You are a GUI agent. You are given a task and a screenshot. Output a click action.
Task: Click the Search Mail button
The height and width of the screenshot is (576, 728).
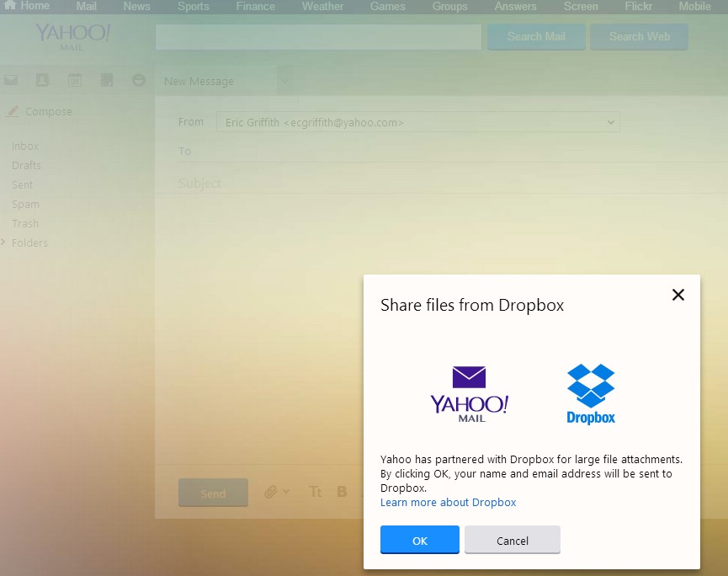(536, 37)
